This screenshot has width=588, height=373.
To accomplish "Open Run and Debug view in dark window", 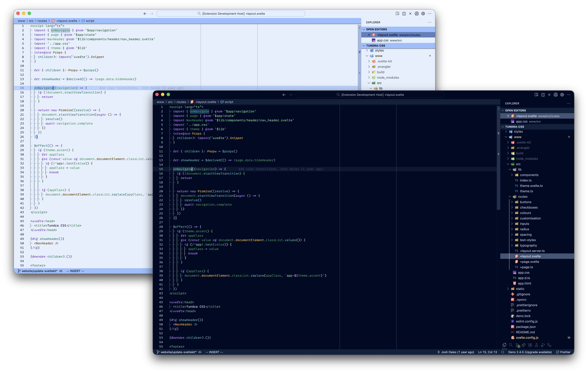I will click(543, 345).
